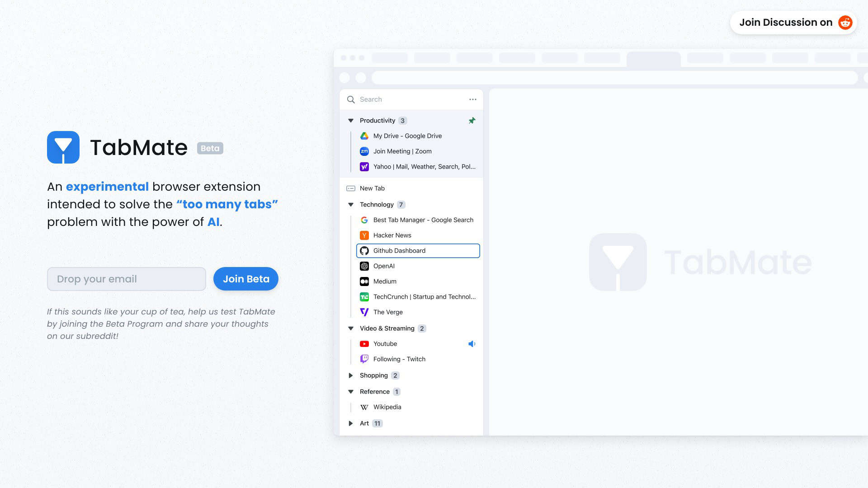Select the Wikipedia icon under Reference
Viewport: 868px width, 488px height.
click(x=364, y=407)
